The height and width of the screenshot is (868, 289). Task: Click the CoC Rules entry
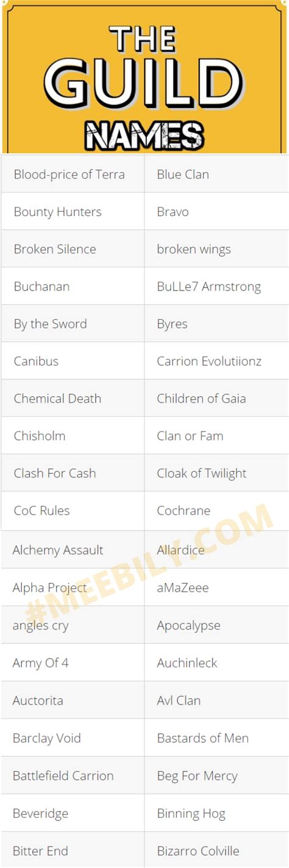[73, 510]
